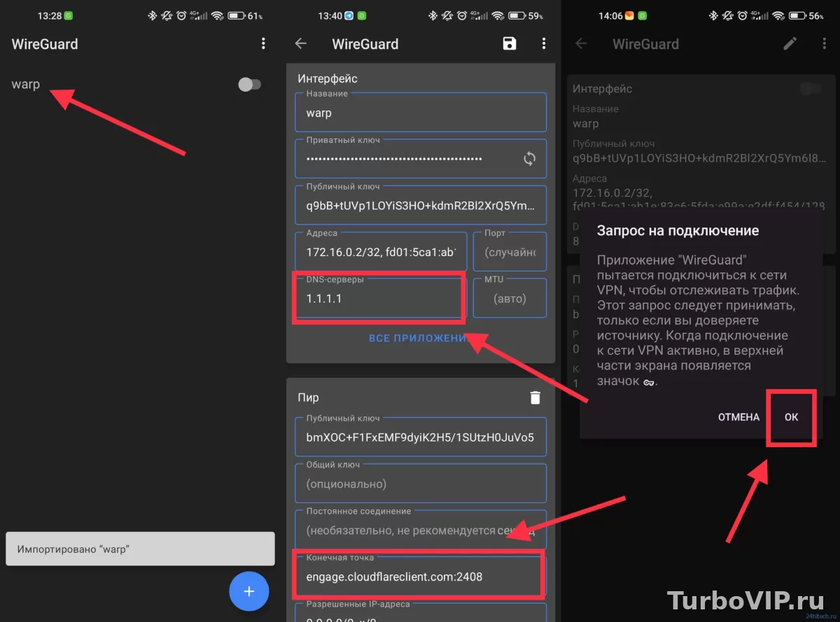
Task: Tap the blue add tunnel plus button
Action: tap(248, 591)
